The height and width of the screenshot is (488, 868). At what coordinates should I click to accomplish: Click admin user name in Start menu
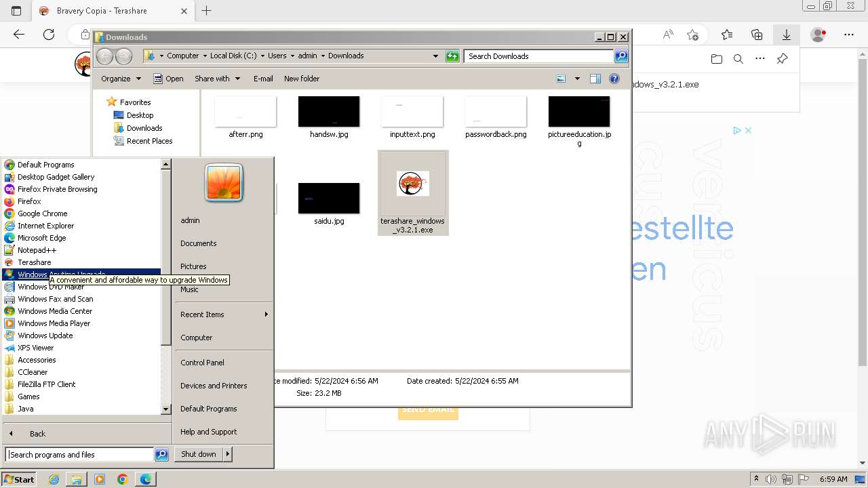(190, 220)
